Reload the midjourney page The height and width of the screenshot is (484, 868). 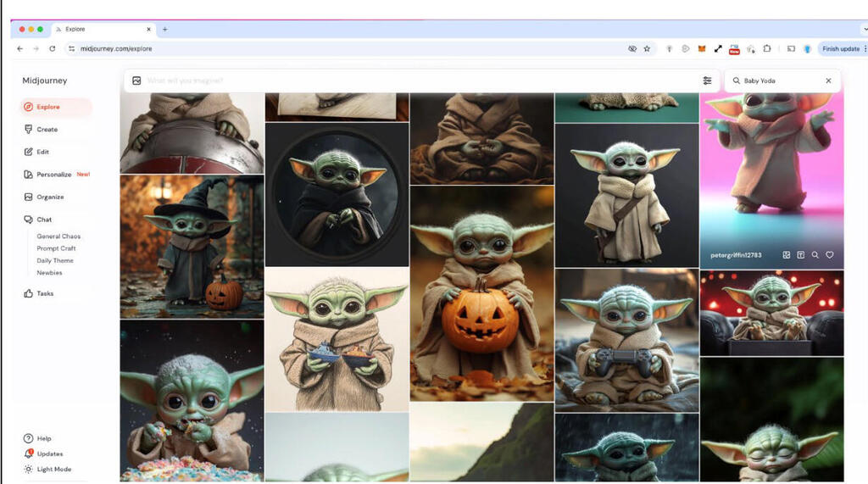pos(52,48)
